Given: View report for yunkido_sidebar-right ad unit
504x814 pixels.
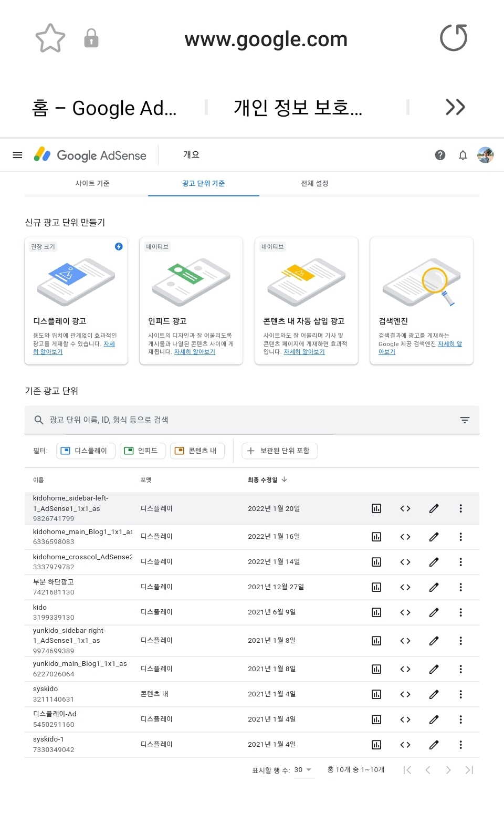Looking at the screenshot, I should pyautogui.click(x=376, y=641).
